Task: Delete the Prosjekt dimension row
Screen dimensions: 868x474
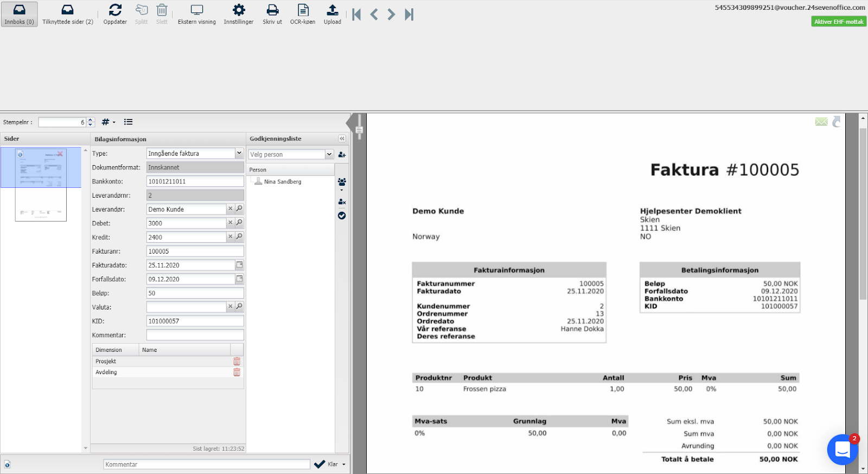Action: pos(237,362)
